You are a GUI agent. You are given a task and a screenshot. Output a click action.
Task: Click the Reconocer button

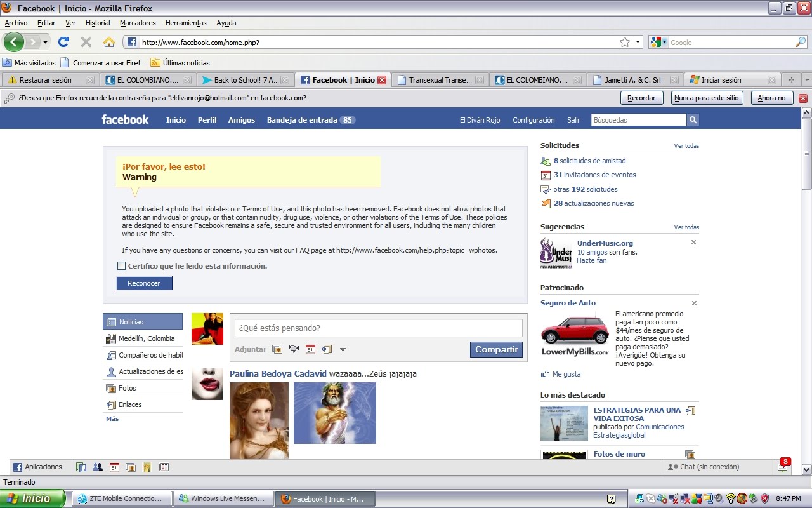click(x=144, y=283)
